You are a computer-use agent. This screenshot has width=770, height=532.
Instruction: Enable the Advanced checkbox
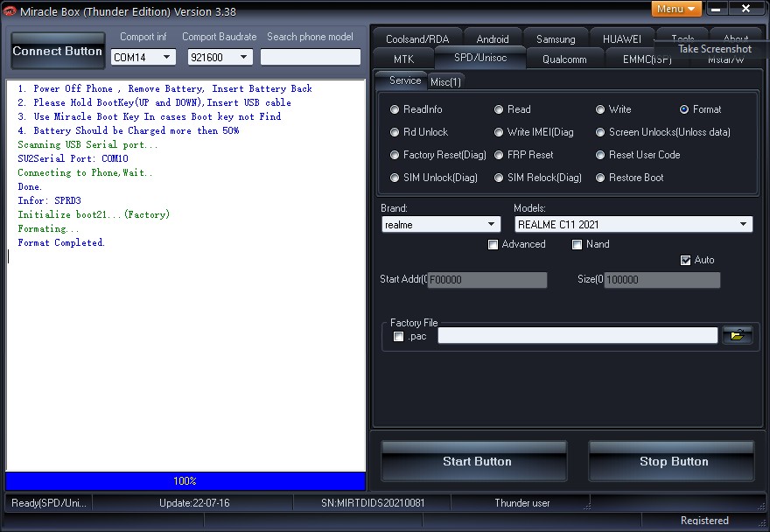click(493, 245)
